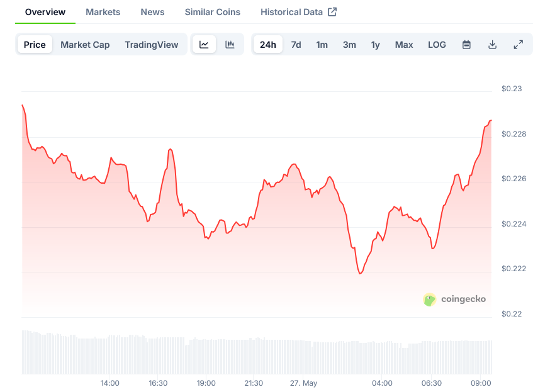Choose the 1m time range

[322, 45]
